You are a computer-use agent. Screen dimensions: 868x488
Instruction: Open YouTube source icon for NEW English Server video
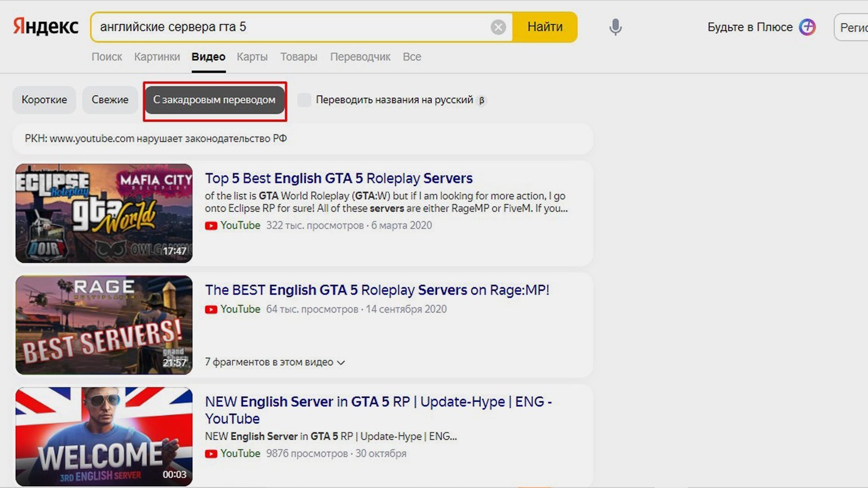(x=211, y=454)
